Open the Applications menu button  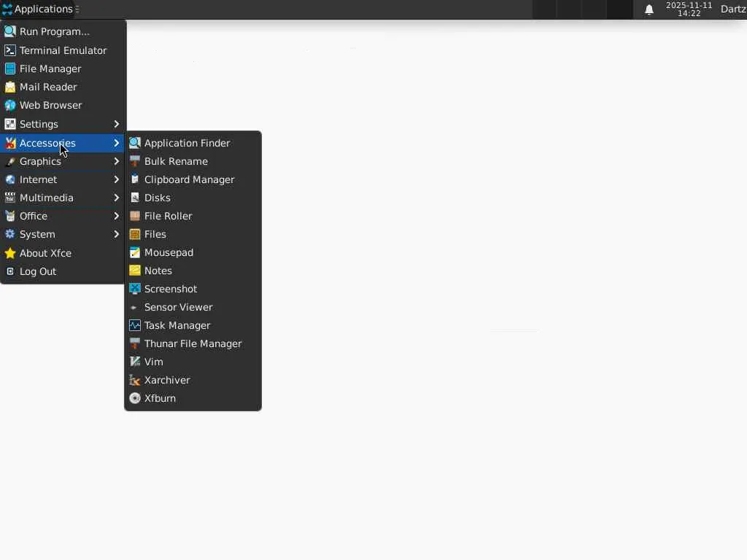tap(38, 9)
